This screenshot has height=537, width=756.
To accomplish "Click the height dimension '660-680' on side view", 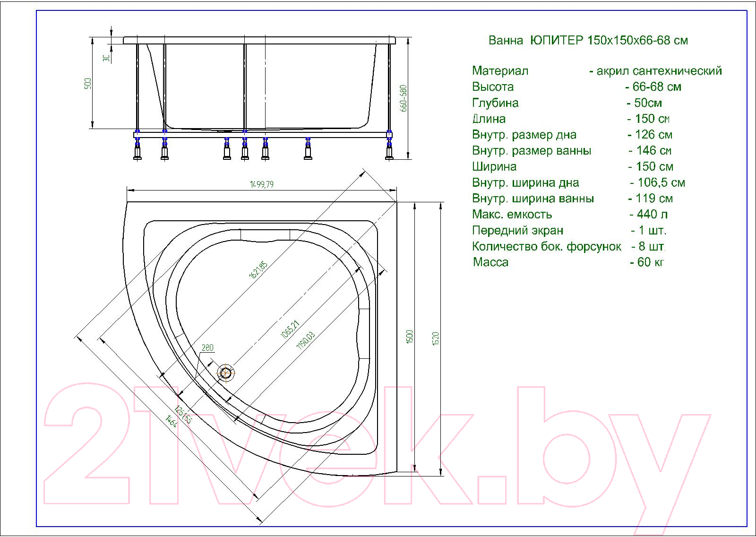I will (x=404, y=98).
